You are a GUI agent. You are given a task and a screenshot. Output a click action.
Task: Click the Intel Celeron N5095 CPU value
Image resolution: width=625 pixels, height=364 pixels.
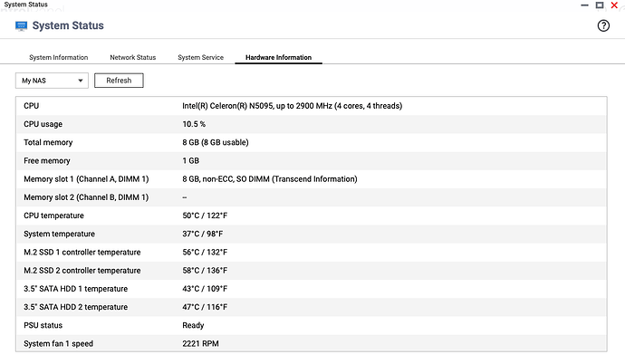292,106
